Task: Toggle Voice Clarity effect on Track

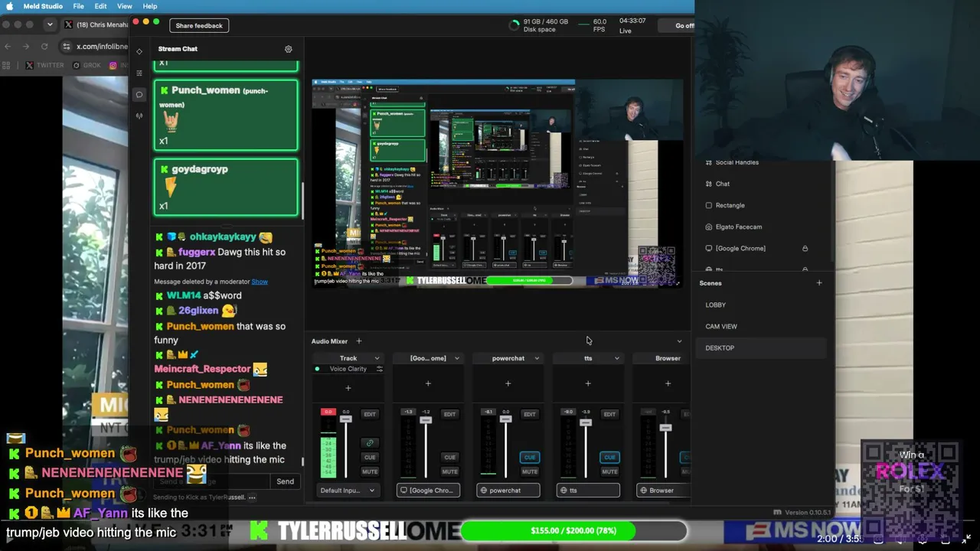Action: coord(317,369)
